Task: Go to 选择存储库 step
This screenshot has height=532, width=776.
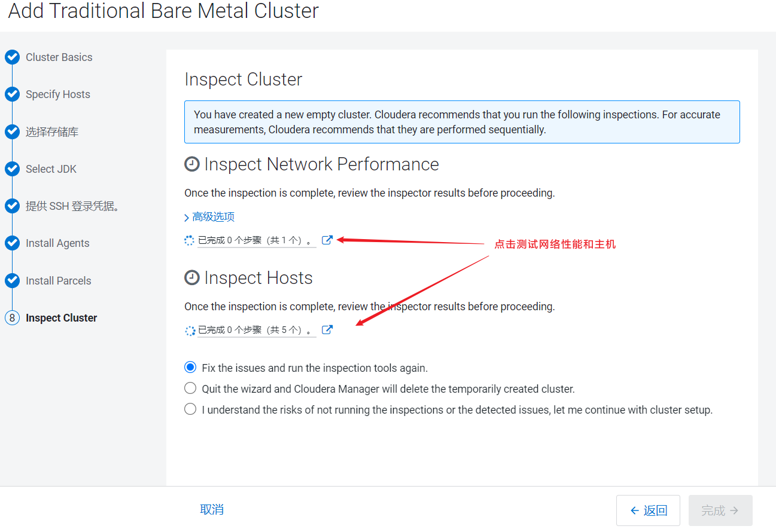Action: (52, 132)
